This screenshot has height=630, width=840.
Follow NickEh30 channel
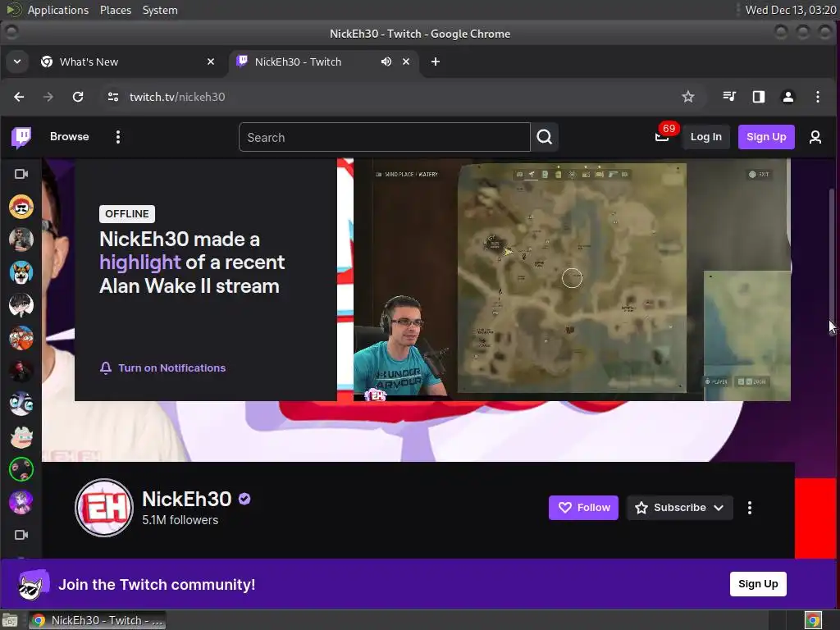583,507
